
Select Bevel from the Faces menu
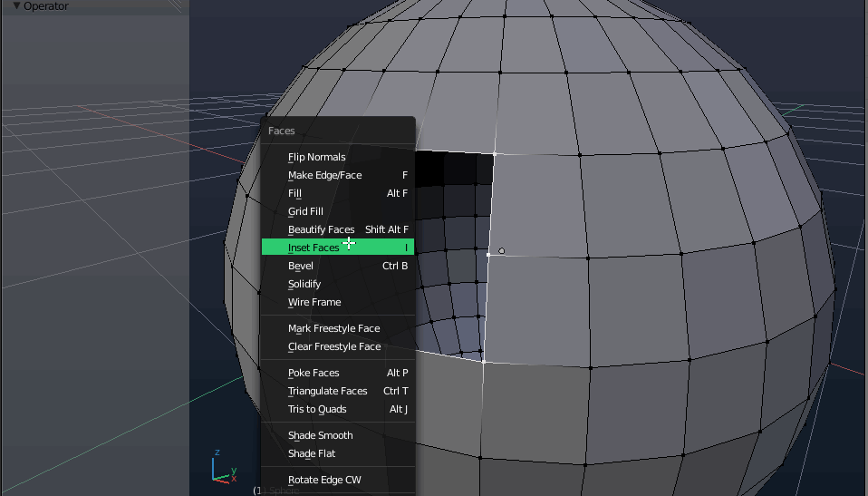(x=338, y=266)
